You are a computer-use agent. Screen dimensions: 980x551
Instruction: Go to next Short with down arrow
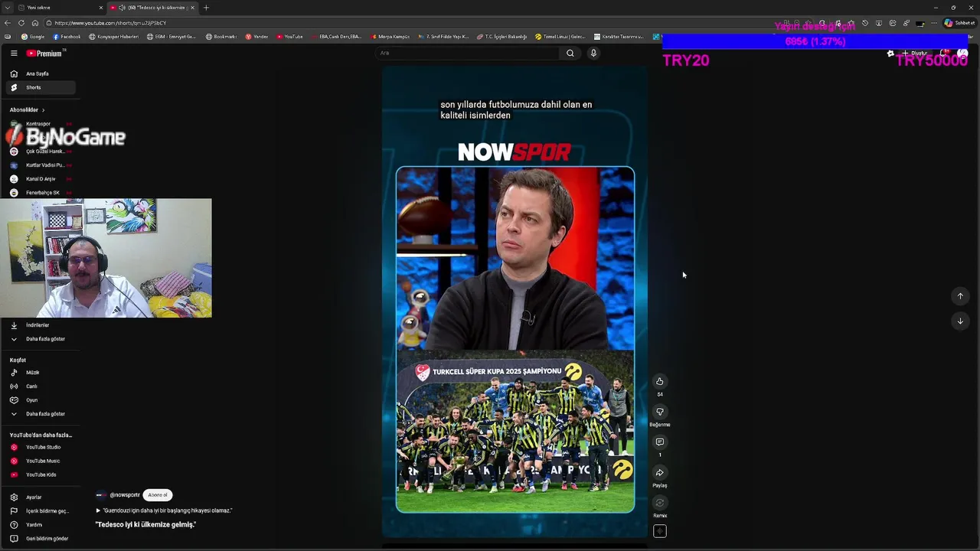coord(960,321)
